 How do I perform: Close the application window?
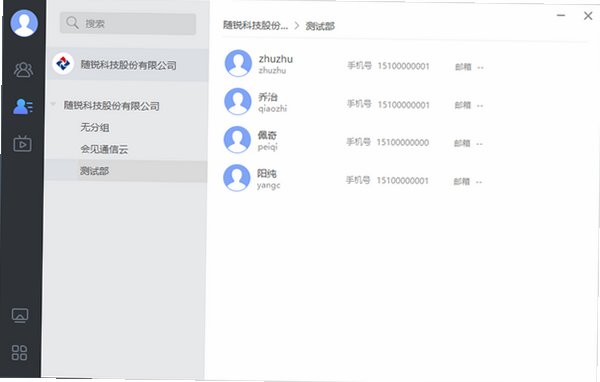(588, 16)
